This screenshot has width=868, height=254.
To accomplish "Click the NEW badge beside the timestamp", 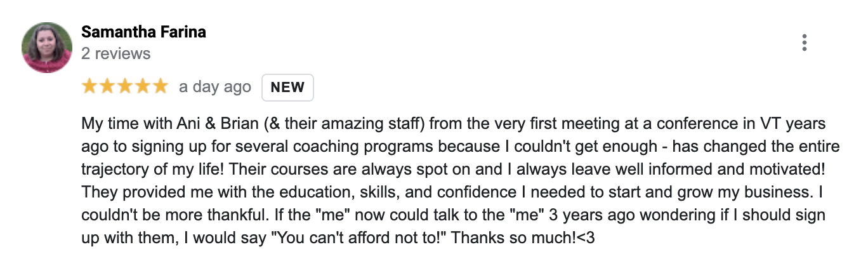I will pos(287,88).
